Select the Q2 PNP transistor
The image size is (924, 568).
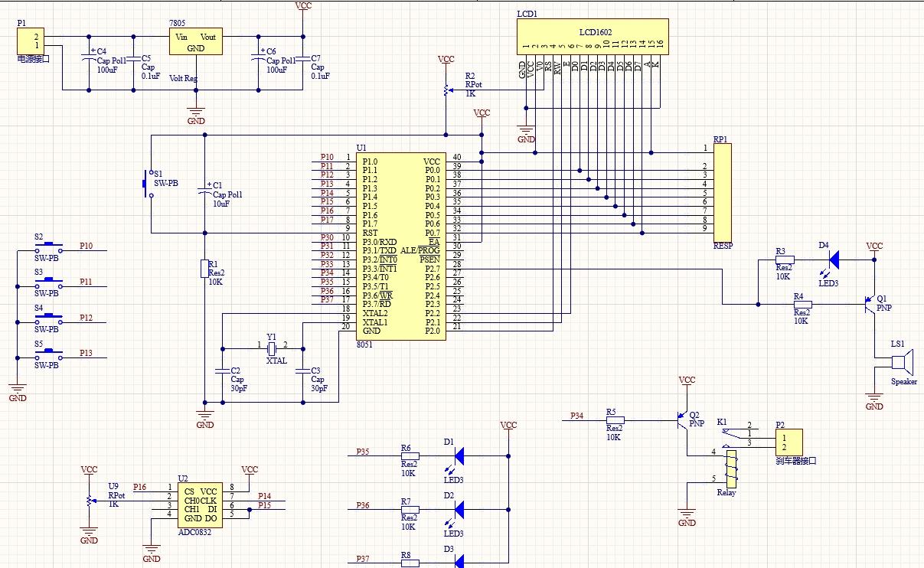[x=684, y=419]
